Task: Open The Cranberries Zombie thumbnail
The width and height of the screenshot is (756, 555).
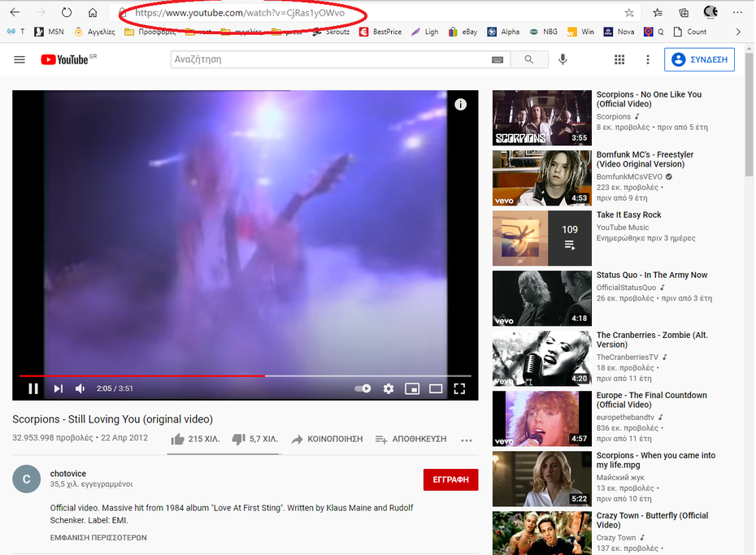Action: click(x=542, y=358)
